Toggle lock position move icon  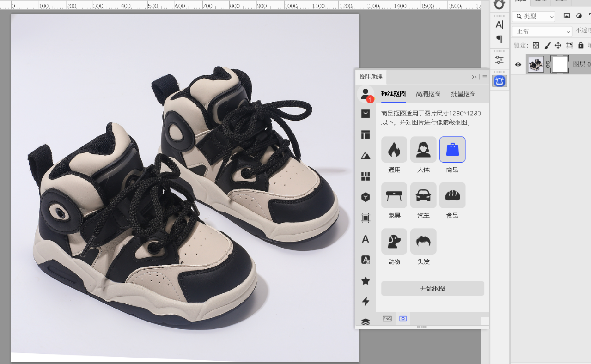click(558, 45)
